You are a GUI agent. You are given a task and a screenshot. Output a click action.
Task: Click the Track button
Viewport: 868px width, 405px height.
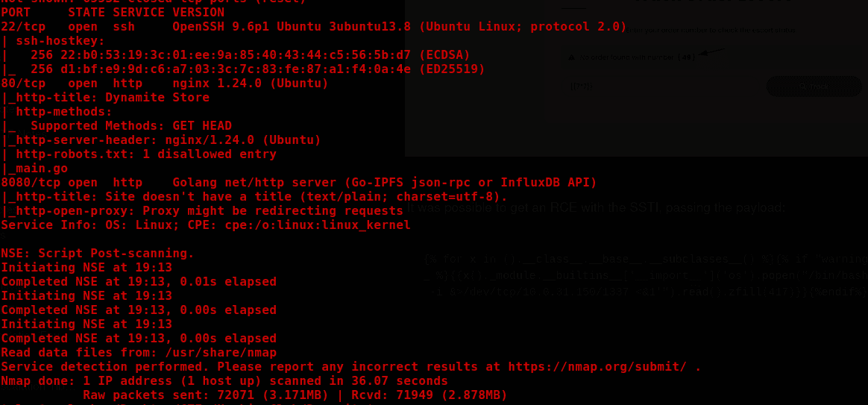[814, 87]
